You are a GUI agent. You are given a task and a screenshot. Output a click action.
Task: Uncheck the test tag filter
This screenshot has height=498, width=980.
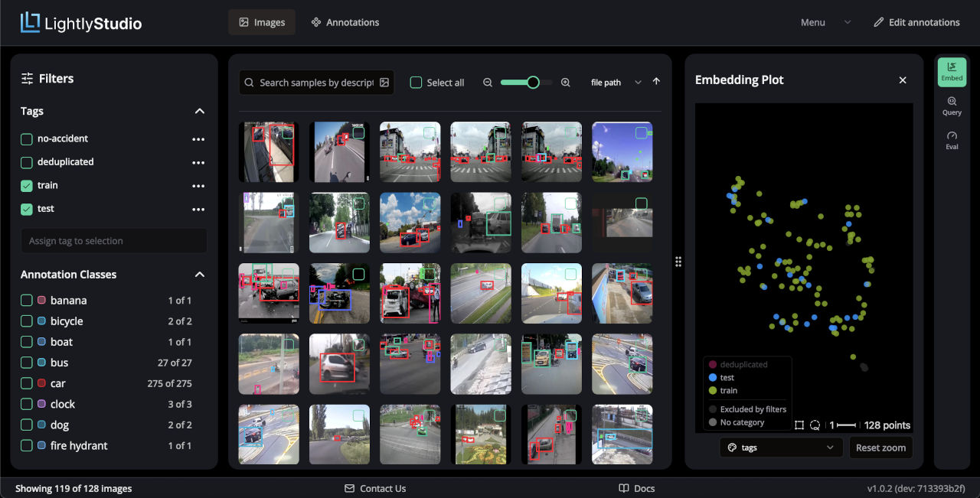tap(27, 209)
